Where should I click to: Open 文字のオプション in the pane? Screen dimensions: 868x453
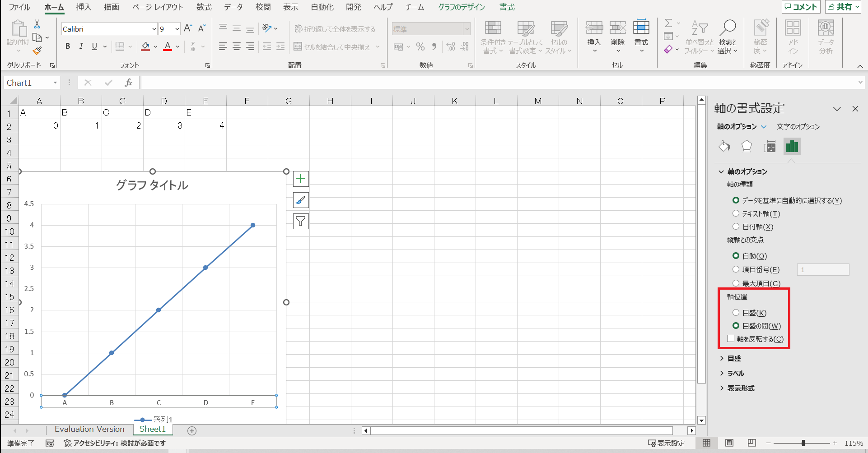[x=798, y=127]
